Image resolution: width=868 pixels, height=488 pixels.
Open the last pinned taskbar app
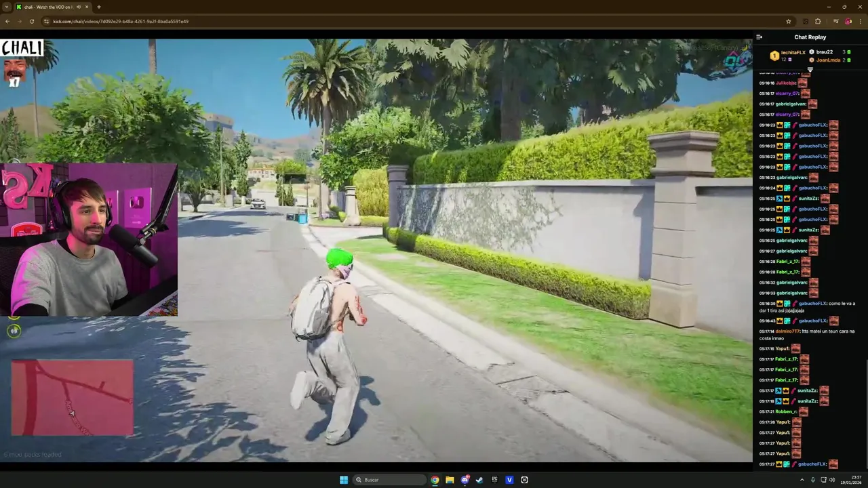pyautogui.click(x=524, y=480)
